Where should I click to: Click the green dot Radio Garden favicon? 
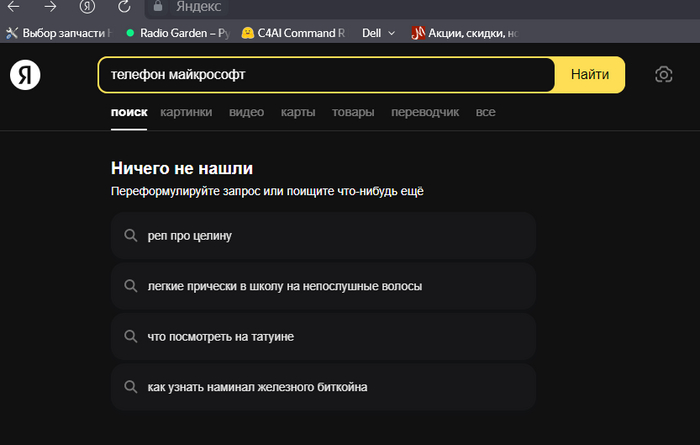(130, 33)
